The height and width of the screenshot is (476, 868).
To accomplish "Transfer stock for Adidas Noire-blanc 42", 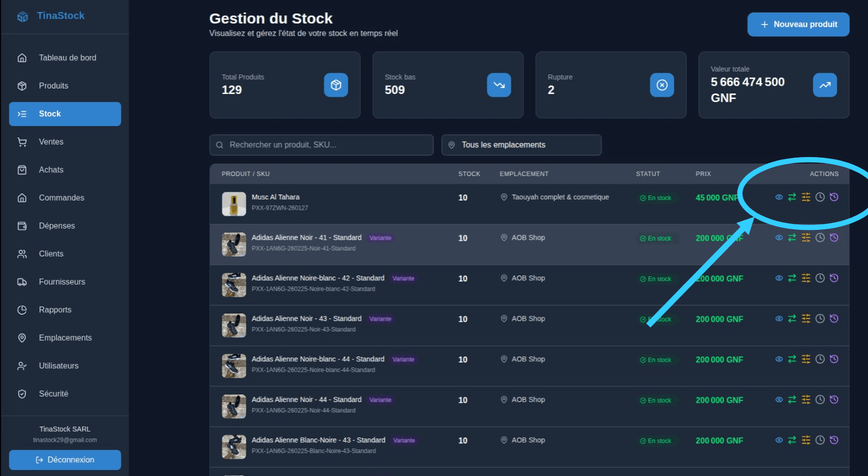I will click(792, 278).
